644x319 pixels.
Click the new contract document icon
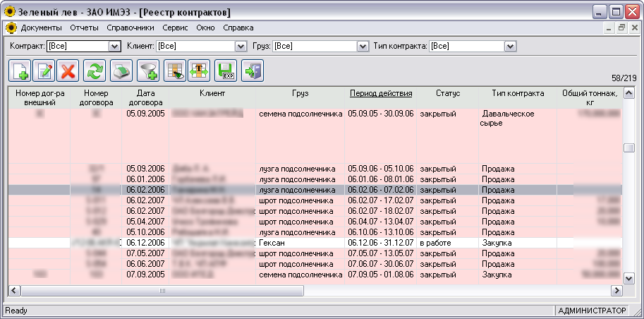coord(20,71)
